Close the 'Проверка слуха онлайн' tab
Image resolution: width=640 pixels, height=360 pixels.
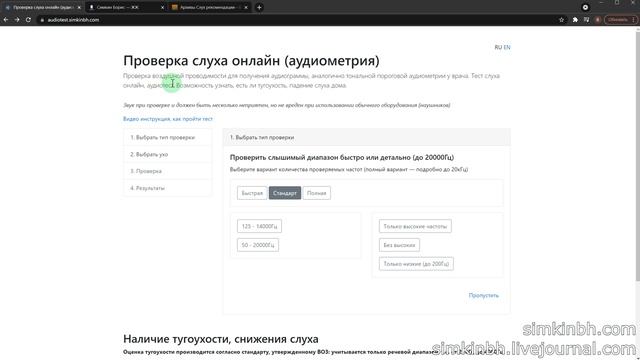point(79,7)
